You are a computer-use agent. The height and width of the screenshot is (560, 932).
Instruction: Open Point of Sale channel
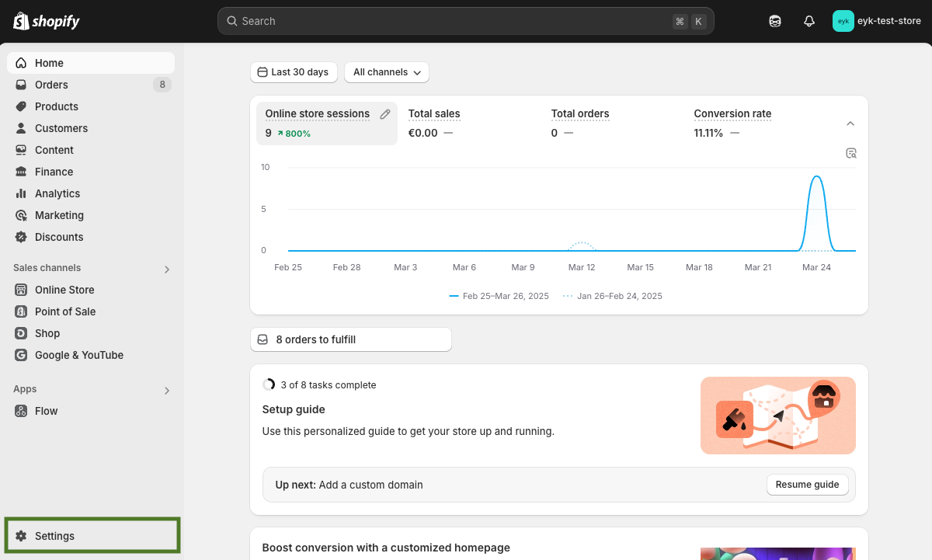[91, 311]
